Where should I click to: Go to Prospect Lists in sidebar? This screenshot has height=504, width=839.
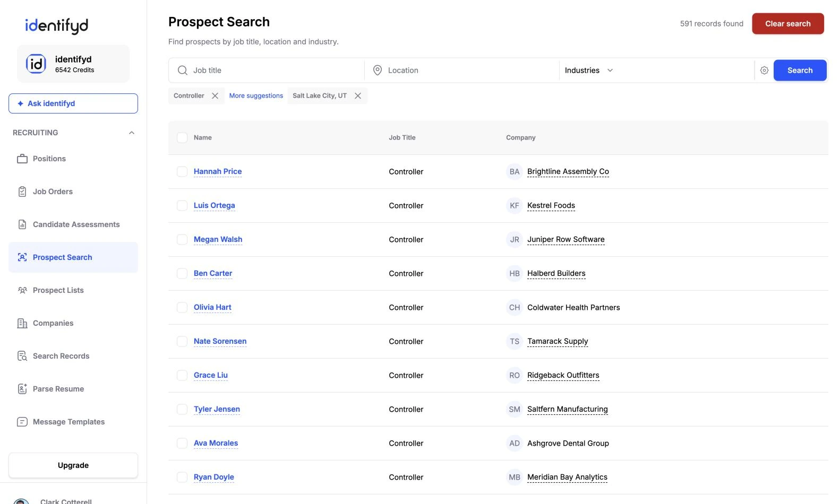tap(73, 290)
